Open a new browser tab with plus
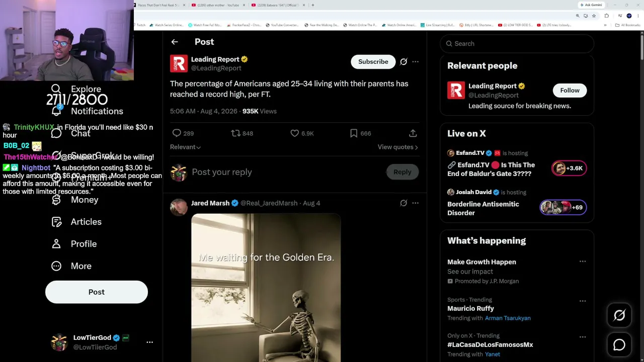 tap(312, 5)
